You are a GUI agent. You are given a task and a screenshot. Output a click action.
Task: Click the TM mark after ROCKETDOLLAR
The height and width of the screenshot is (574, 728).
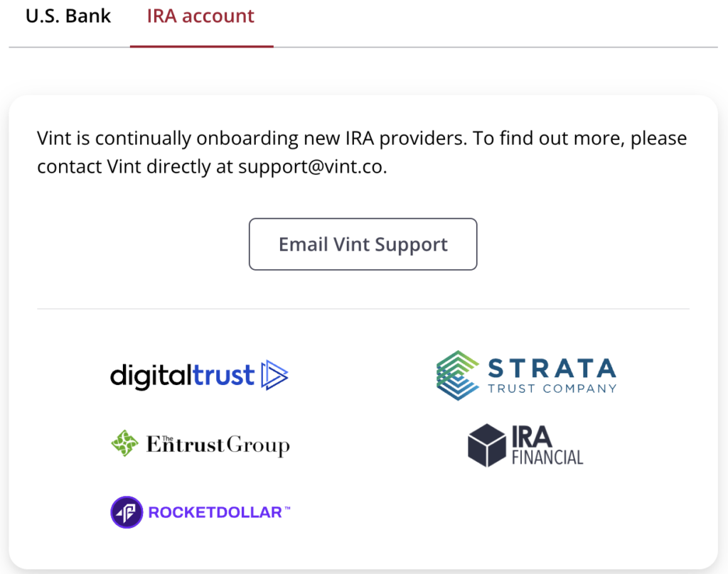[287, 509]
